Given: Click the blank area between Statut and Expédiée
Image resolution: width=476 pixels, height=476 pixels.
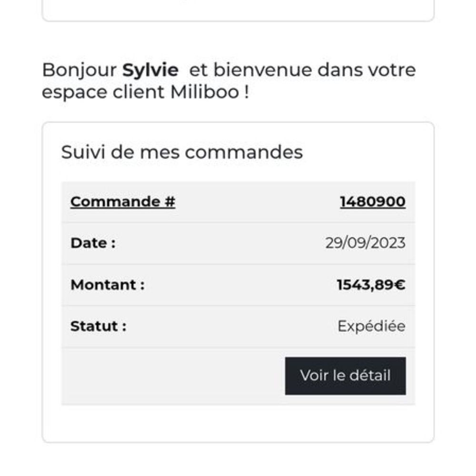Looking at the screenshot, I should coord(232,327).
